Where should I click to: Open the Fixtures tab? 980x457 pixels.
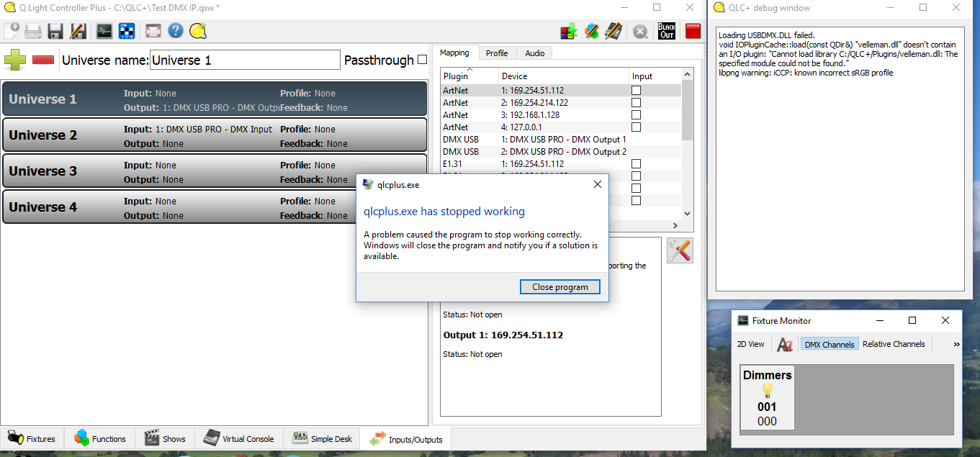click(x=32, y=439)
